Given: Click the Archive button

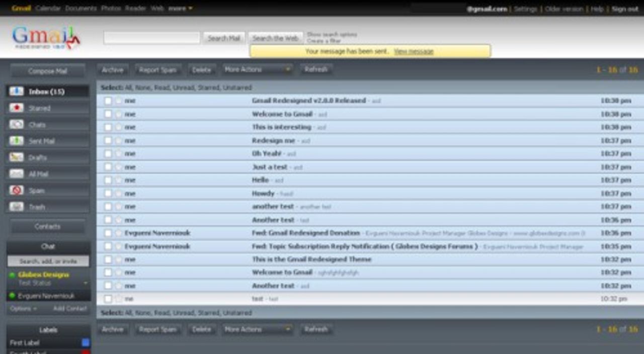Looking at the screenshot, I should click(113, 69).
